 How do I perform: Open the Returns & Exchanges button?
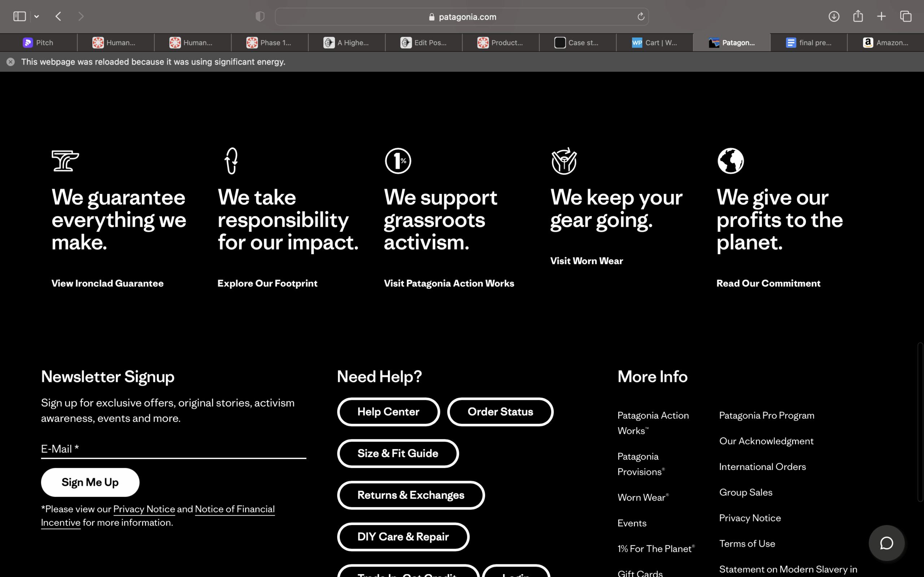(410, 495)
